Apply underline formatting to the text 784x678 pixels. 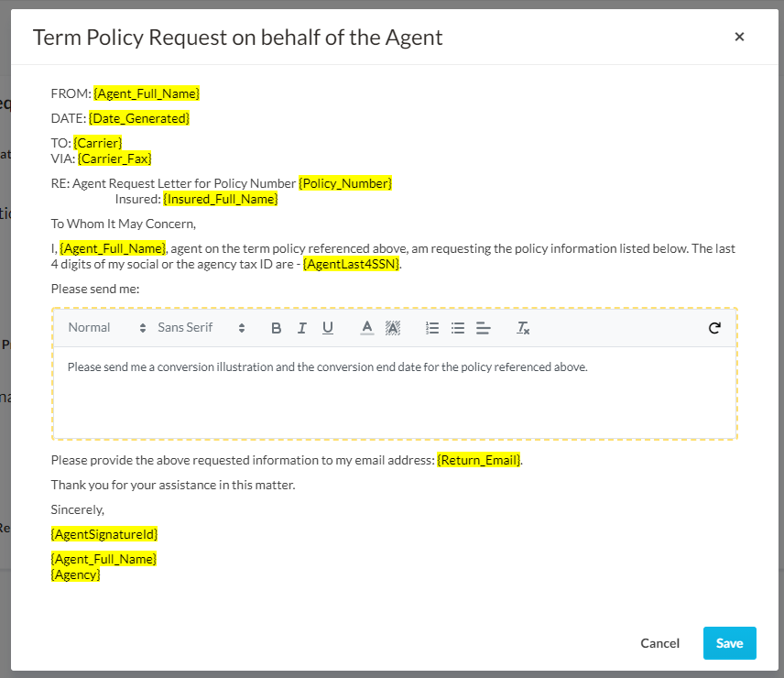pyautogui.click(x=327, y=327)
